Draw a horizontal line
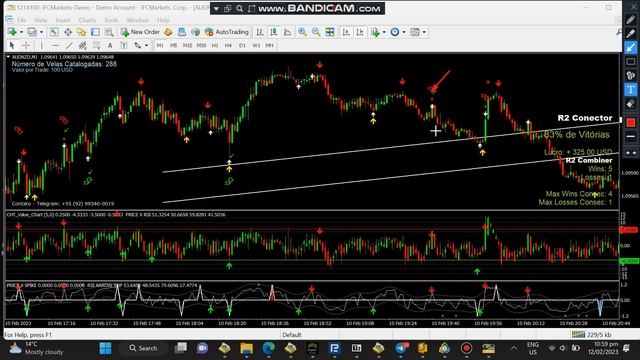Image resolution: width=640 pixels, height=360 pixels. (x=56, y=45)
